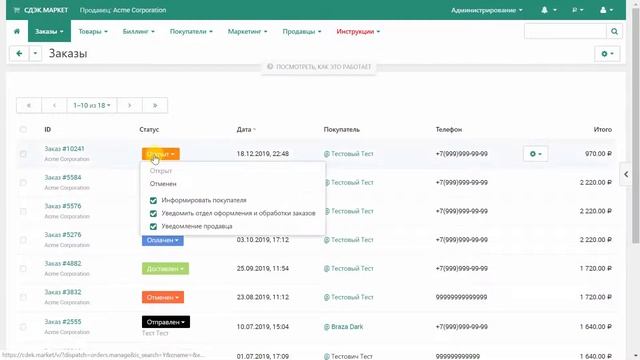The width and height of the screenshot is (640, 360).
Task: Collapse the right sidebar arrow
Action: 626,174
